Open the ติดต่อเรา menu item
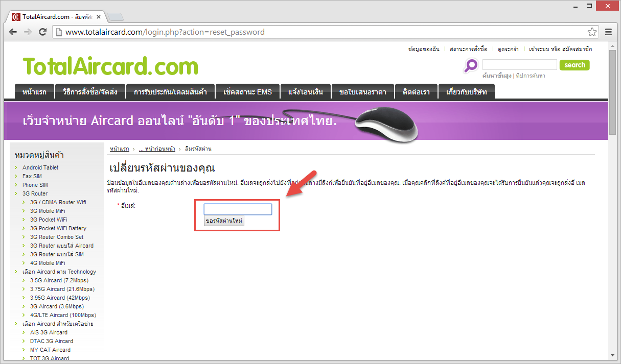This screenshot has height=364, width=621. [416, 92]
